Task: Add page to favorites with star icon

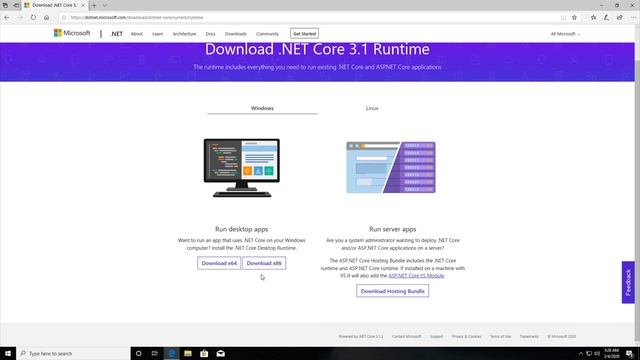Action: (574, 18)
